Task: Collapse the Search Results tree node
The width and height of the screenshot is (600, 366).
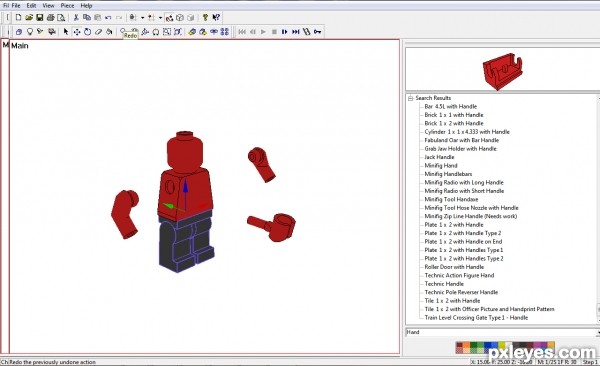Action: coord(411,98)
